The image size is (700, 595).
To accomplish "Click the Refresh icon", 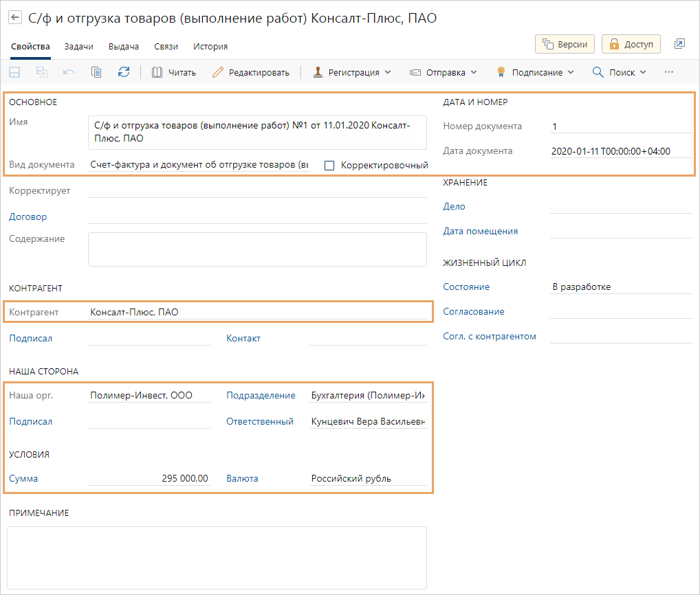I will [124, 72].
